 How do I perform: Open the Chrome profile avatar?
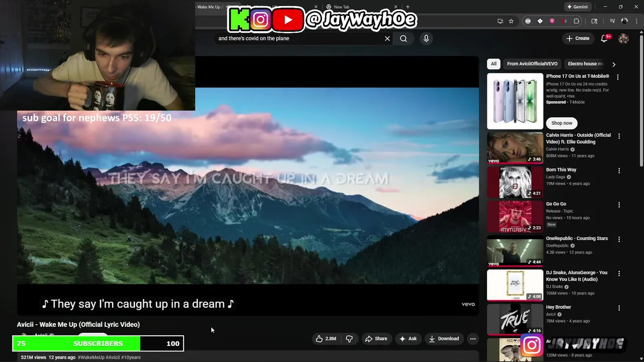pos(624,21)
